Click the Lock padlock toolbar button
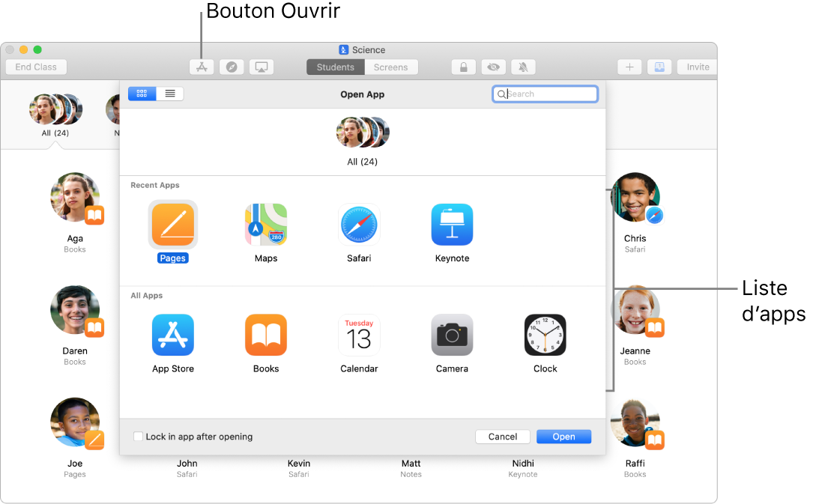 [463, 67]
